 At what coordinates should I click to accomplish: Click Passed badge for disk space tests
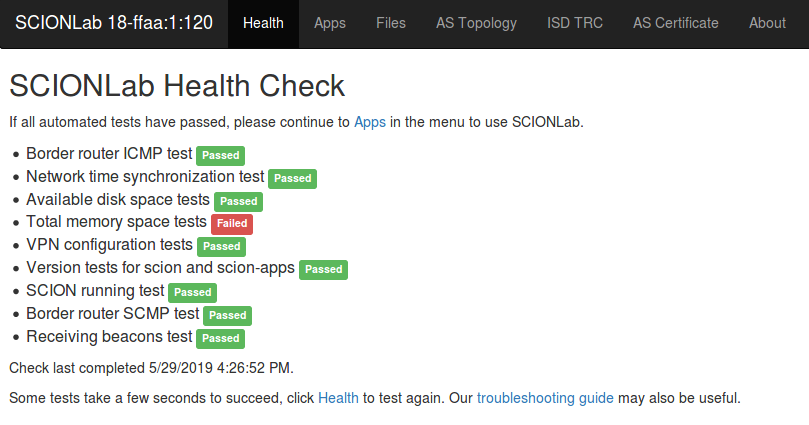(x=238, y=202)
